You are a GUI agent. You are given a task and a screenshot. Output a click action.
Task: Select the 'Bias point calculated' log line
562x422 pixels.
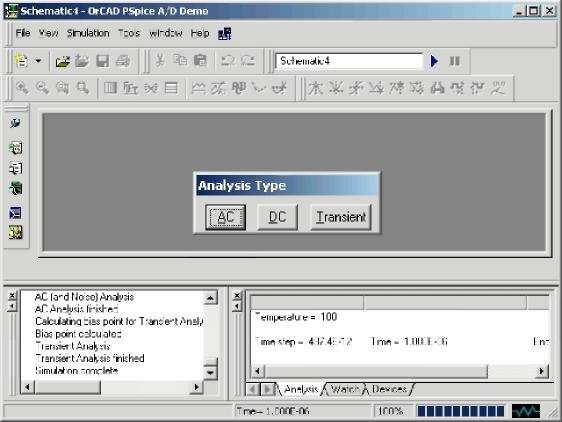pyautogui.click(x=78, y=334)
